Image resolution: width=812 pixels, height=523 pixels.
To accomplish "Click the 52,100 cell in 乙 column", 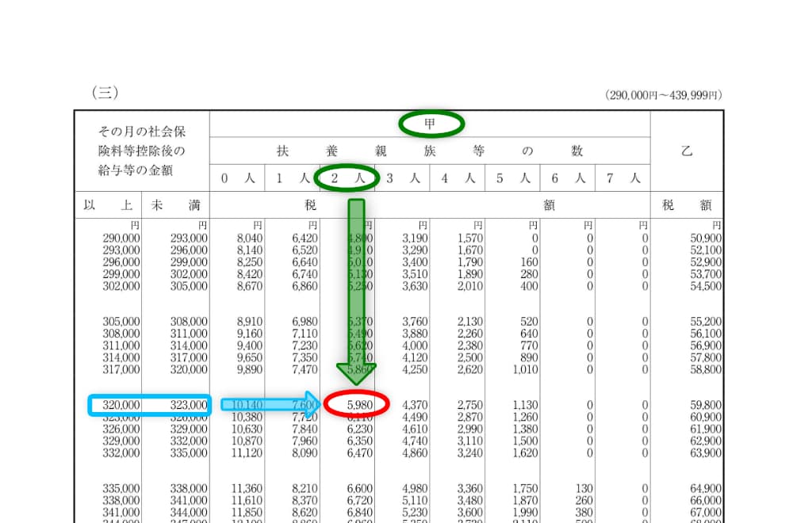I will (x=706, y=250).
